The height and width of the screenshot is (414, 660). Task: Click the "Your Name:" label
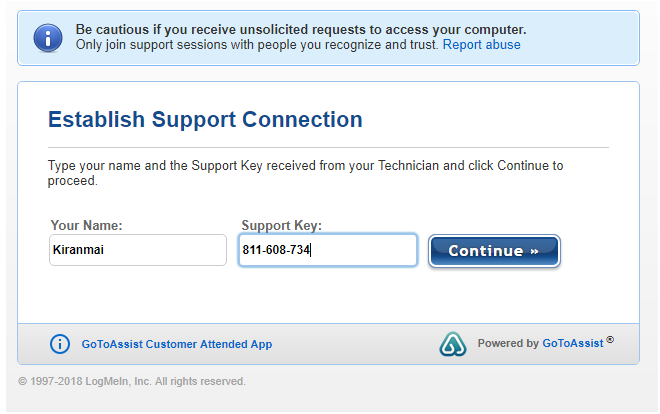click(86, 226)
